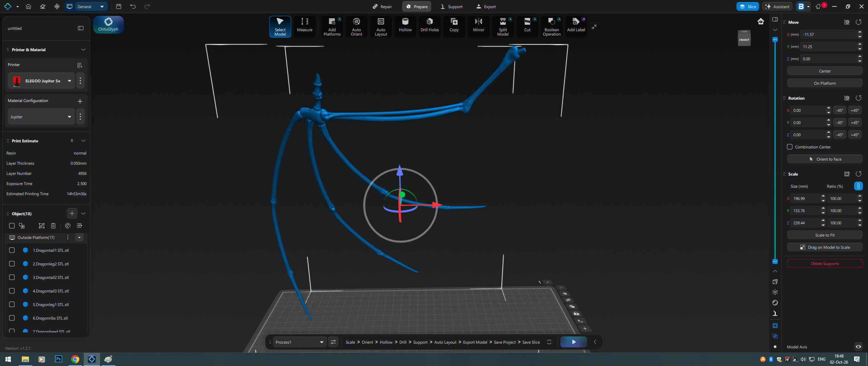The height and width of the screenshot is (366, 868).
Task: Open Boolean Operation tool
Action: click(552, 26)
